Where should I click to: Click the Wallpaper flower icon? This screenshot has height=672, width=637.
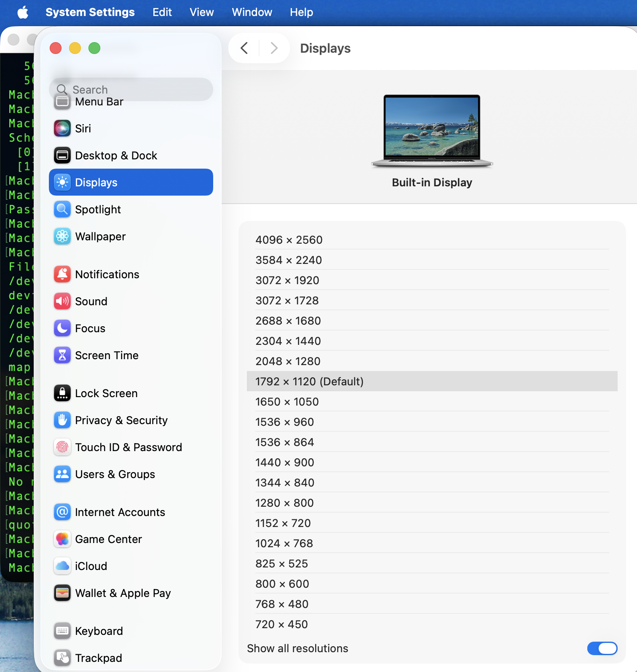(x=62, y=236)
